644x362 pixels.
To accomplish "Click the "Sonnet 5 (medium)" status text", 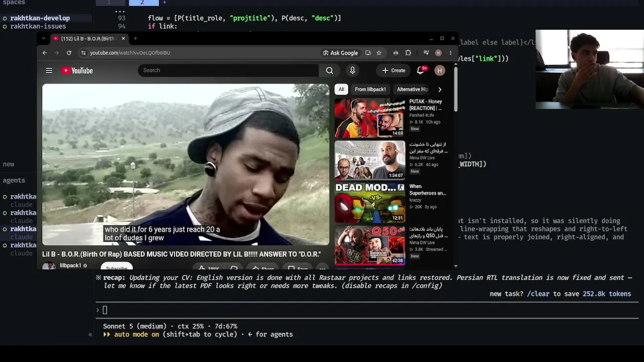I will 135,326.
